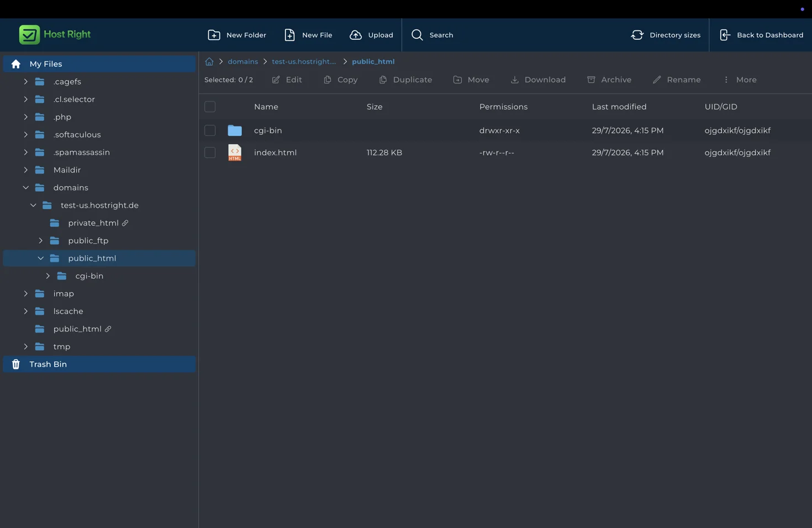Viewport: 812px width, 528px height.
Task: Click the Duplicate icon
Action: pos(383,80)
